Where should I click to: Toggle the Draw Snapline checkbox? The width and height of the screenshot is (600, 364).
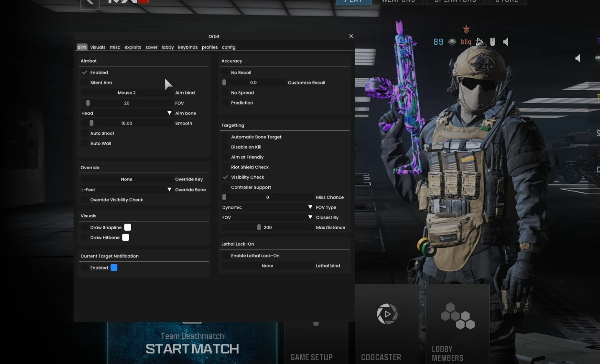[85, 227]
